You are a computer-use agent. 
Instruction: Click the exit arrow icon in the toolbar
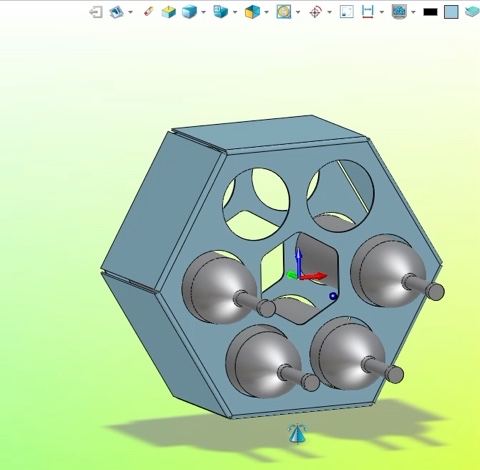(x=96, y=13)
